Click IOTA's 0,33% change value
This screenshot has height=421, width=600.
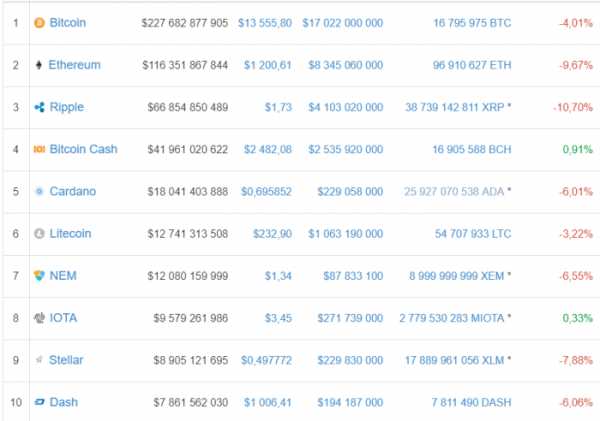[x=577, y=318]
